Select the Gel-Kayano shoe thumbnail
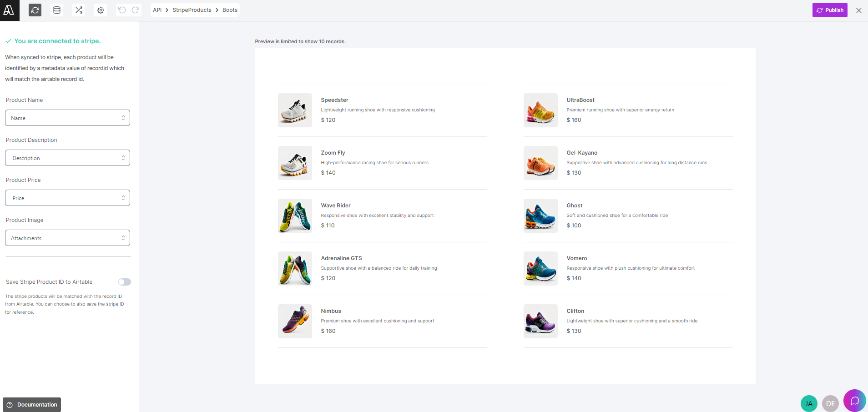 click(540, 163)
